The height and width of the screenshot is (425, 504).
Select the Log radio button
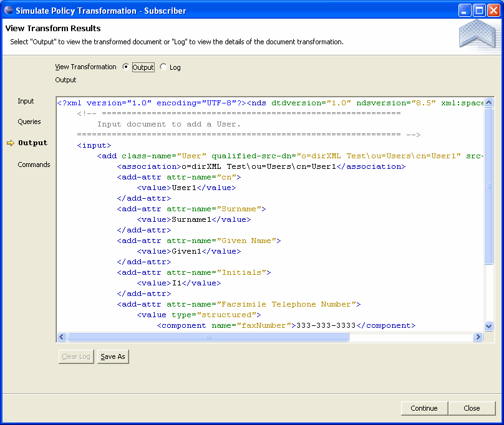point(163,67)
